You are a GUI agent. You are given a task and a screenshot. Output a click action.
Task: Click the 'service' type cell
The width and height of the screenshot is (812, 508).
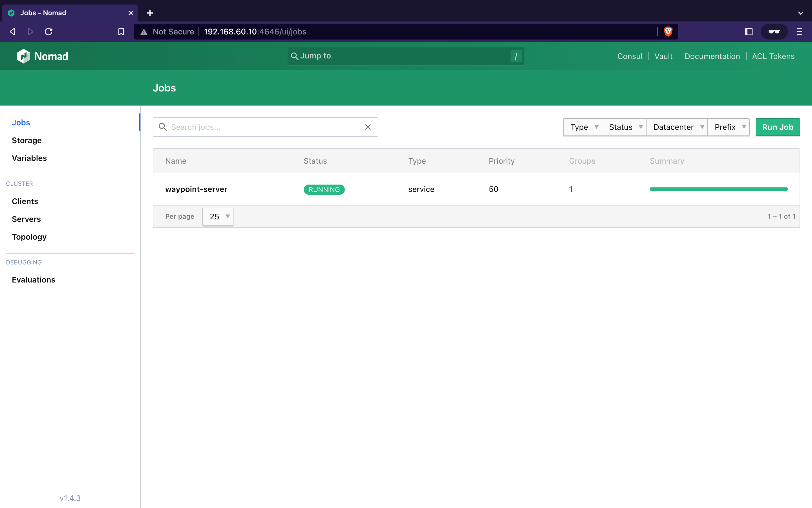(421, 189)
